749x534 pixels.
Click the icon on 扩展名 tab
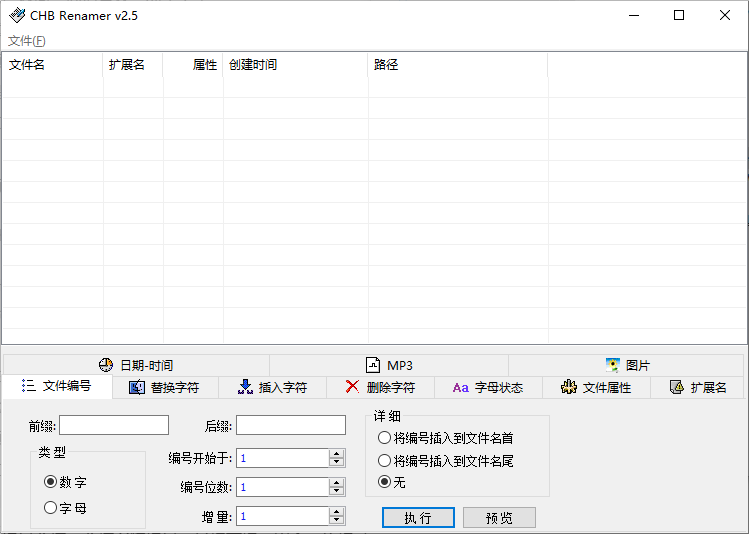(677, 387)
